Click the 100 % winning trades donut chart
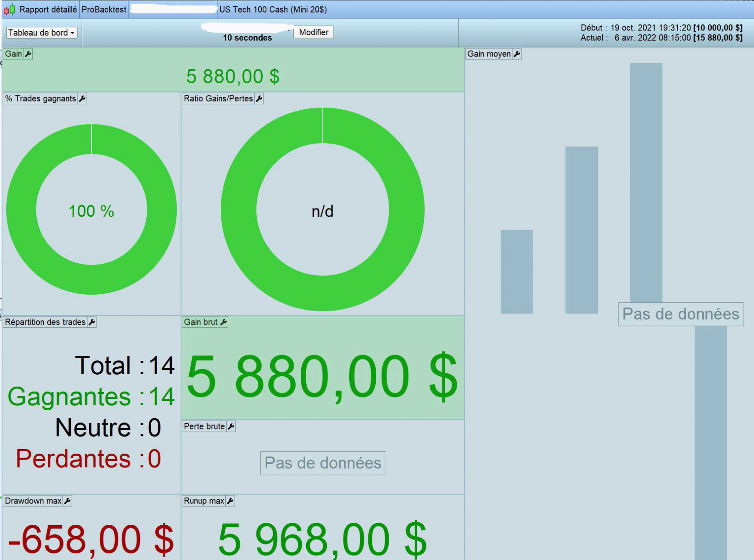Viewport: 754px width, 560px height. 91,209
